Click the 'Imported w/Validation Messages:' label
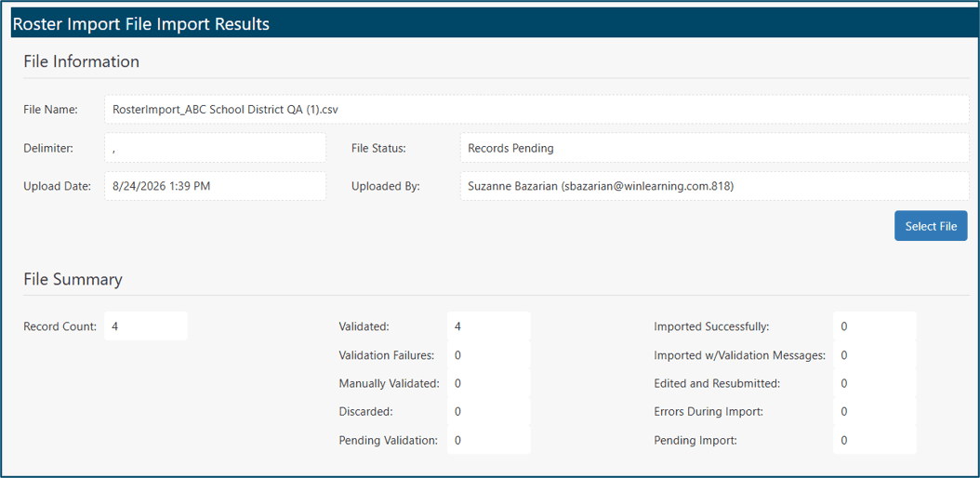This screenshot has width=980, height=478. point(740,355)
